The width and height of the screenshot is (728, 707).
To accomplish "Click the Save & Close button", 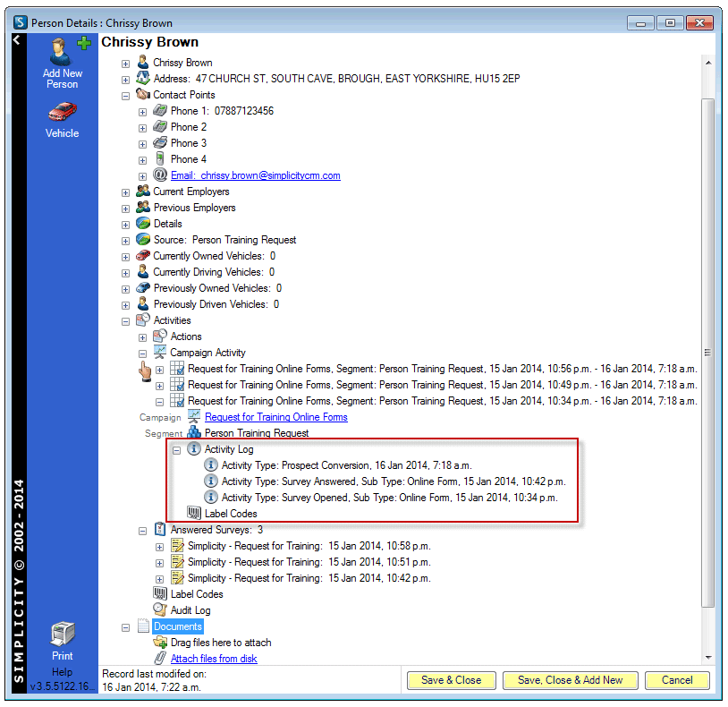I will (x=452, y=680).
